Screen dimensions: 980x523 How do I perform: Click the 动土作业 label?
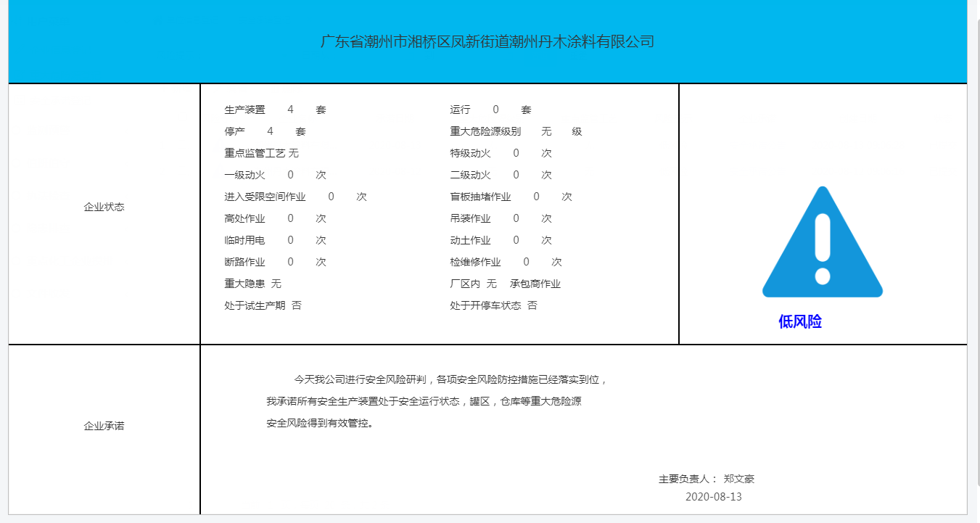click(470, 240)
